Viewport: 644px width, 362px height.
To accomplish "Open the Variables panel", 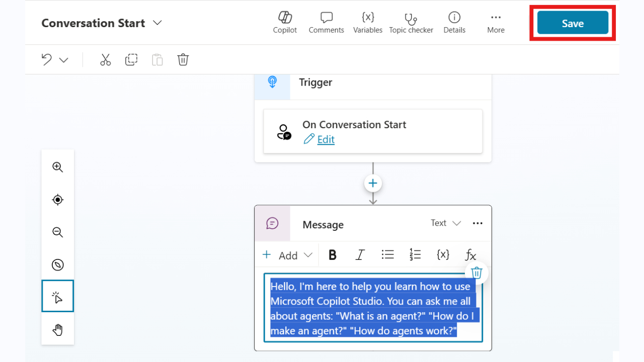I will (368, 23).
